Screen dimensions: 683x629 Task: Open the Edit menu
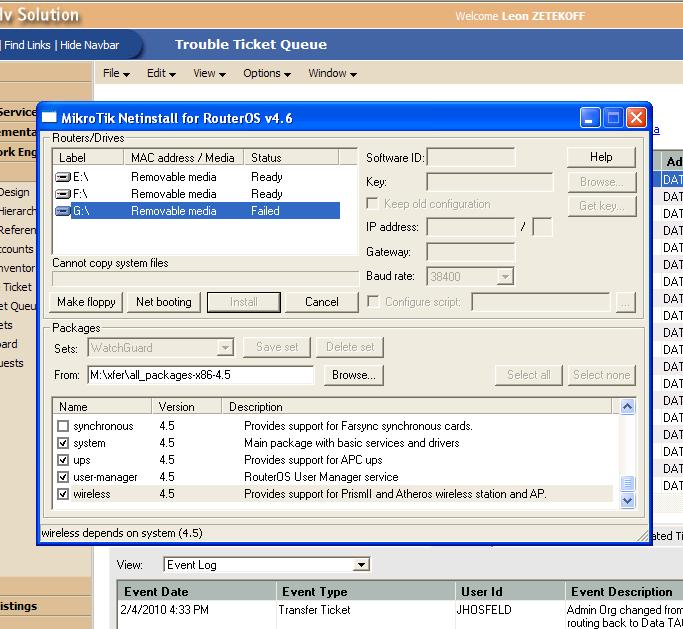pos(161,73)
